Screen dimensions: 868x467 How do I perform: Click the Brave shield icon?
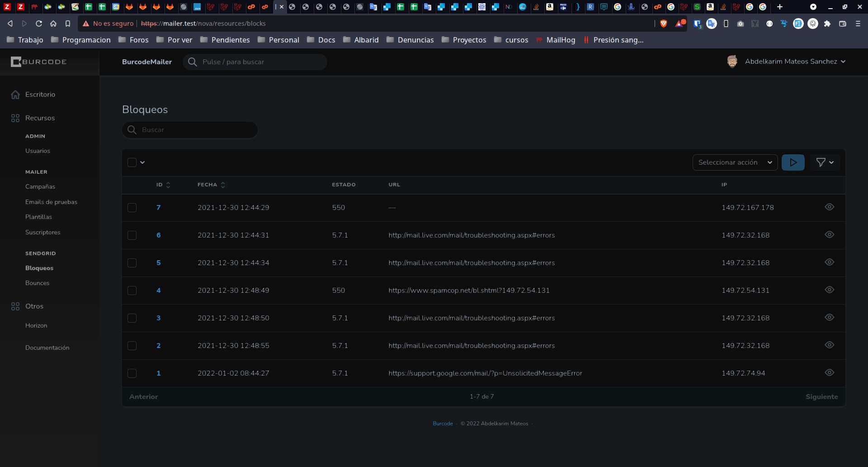point(664,24)
